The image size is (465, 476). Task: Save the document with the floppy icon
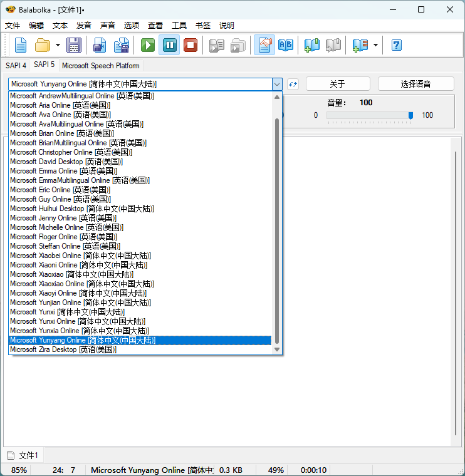click(74, 45)
